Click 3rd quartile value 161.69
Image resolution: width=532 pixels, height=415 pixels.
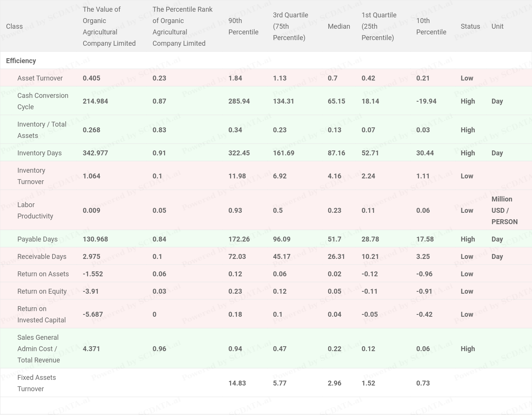tap(283, 153)
